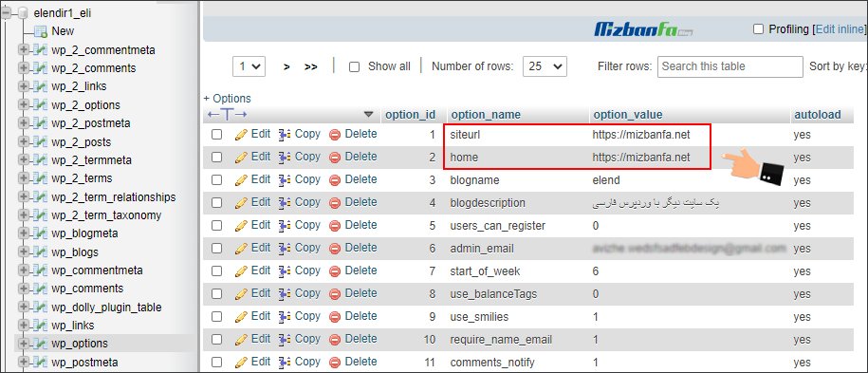Click the Edit inline link
The image size is (868, 373).
(840, 28)
